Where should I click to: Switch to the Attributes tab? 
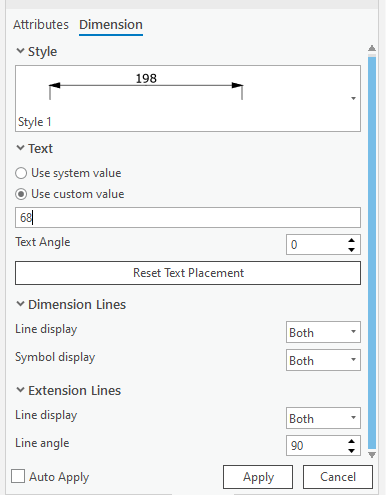tap(41, 25)
